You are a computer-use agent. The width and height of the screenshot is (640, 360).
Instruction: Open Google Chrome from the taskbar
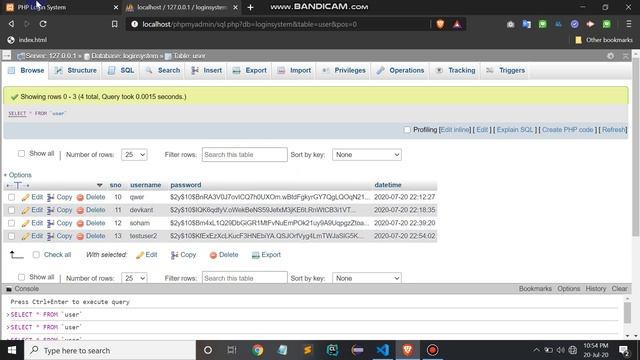point(258,350)
